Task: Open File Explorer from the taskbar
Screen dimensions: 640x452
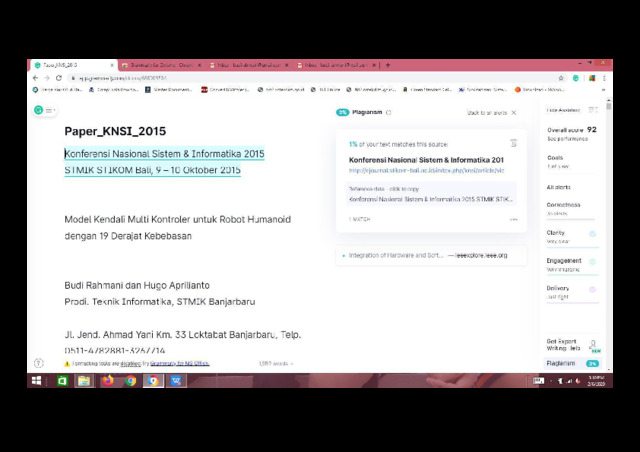Action: coord(84,381)
